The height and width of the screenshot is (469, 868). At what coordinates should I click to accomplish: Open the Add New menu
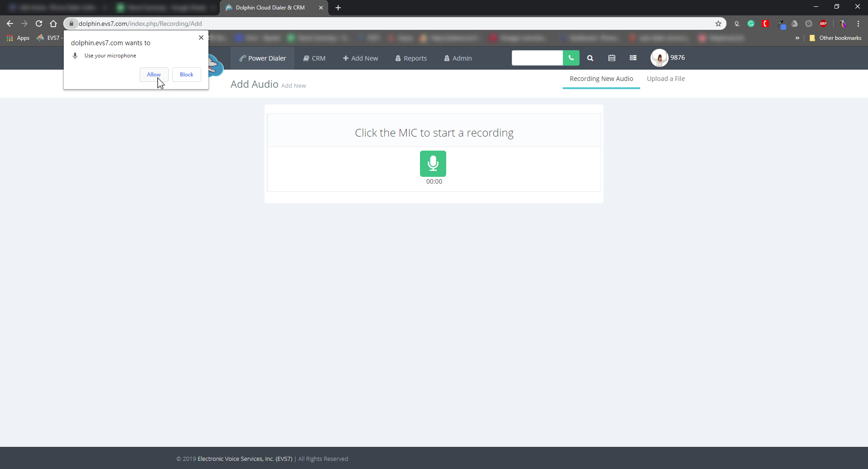point(360,58)
